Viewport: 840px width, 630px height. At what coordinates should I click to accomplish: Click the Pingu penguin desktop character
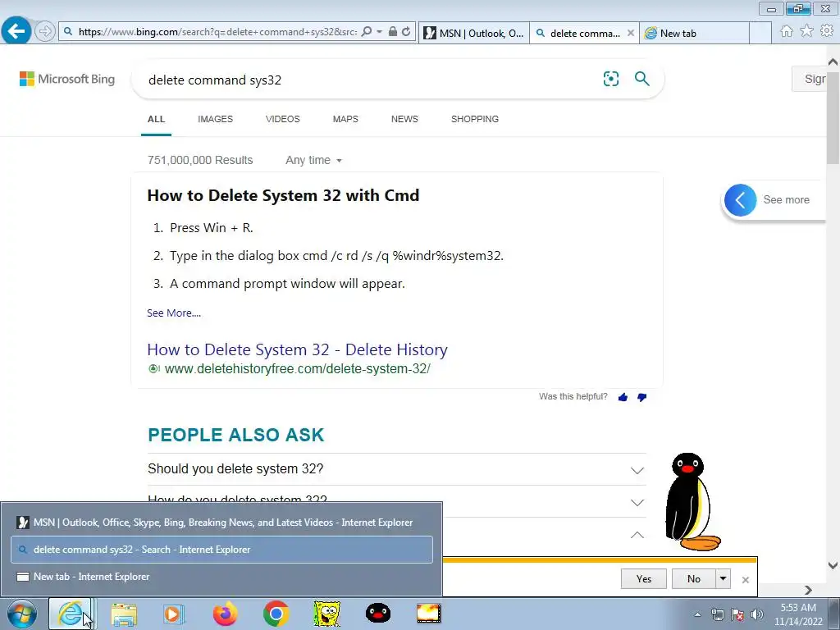(692, 503)
